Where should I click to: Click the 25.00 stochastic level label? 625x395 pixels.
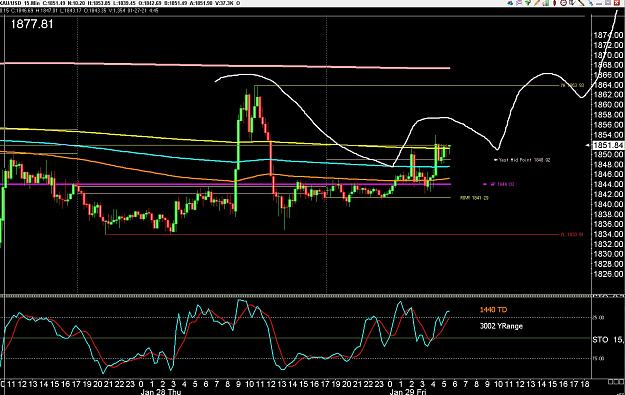pyautogui.click(x=599, y=318)
